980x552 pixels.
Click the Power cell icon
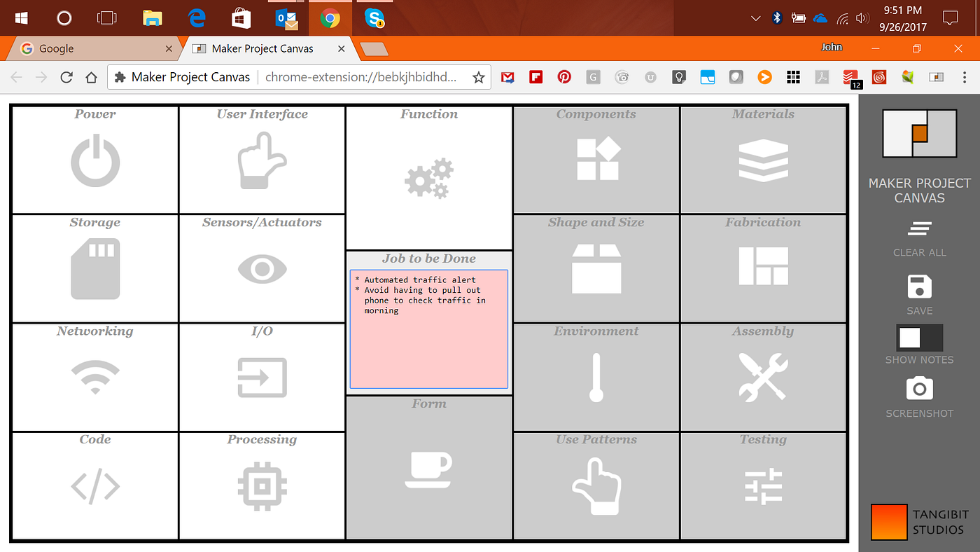95,160
